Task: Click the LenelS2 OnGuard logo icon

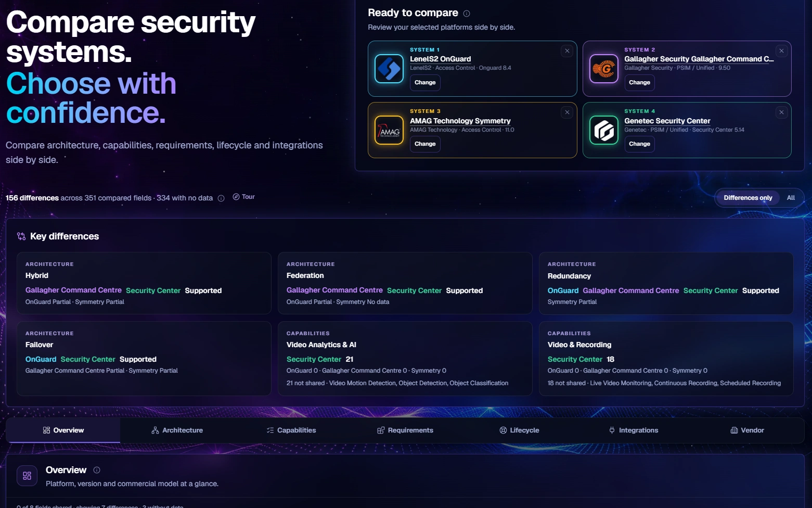Action: tap(389, 69)
